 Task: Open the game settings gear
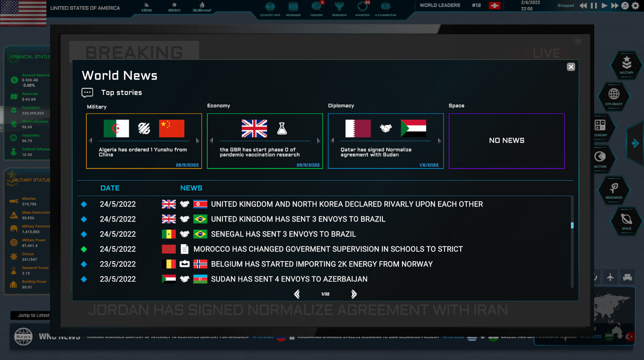click(x=636, y=6)
